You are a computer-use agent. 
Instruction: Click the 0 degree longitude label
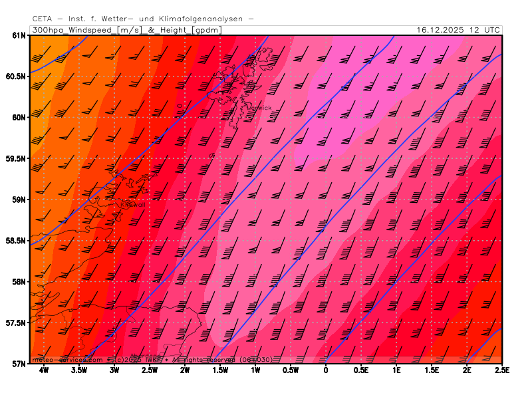(x=326, y=370)
